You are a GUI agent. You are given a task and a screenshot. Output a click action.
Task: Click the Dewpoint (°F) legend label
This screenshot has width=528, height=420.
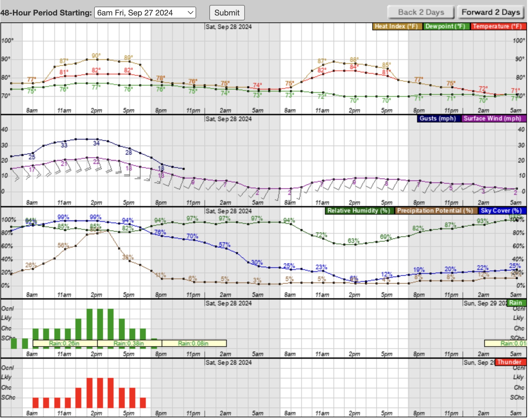pos(446,26)
